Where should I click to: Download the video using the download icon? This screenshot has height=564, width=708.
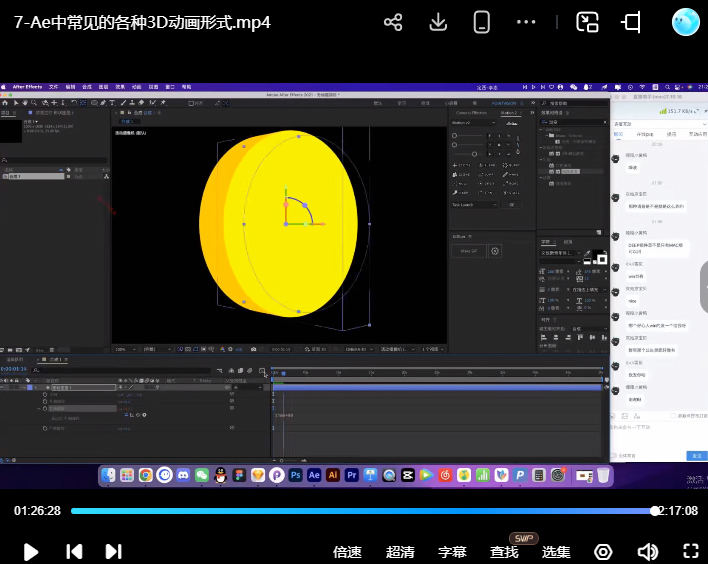click(437, 22)
